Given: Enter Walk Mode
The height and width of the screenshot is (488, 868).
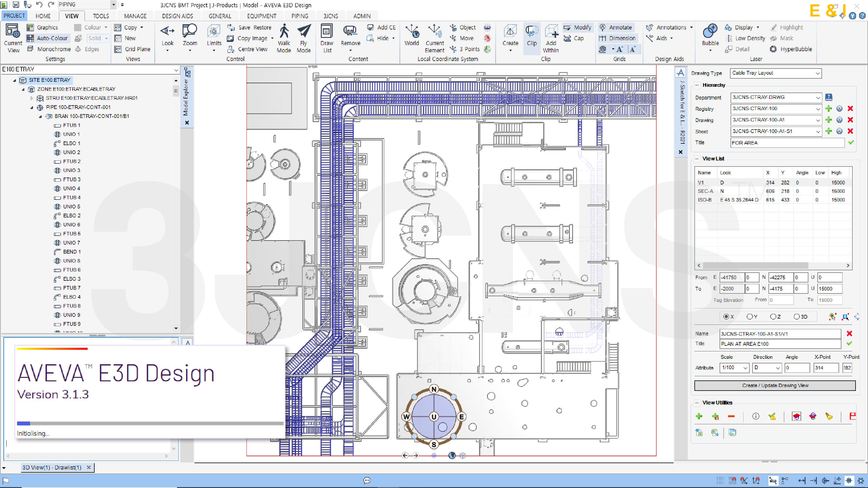Looking at the screenshot, I should pos(284,38).
